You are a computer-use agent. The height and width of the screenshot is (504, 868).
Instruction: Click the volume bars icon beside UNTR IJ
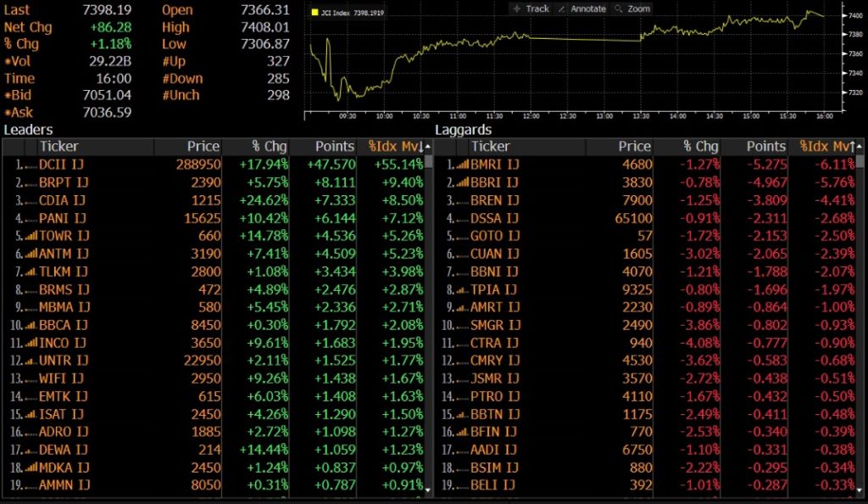click(x=31, y=361)
